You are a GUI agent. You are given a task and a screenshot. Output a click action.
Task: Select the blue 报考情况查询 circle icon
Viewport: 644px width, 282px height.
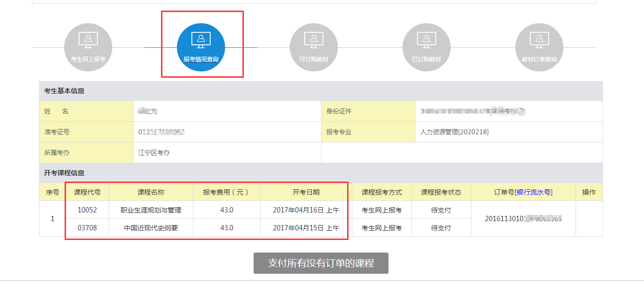pyautogui.click(x=201, y=47)
